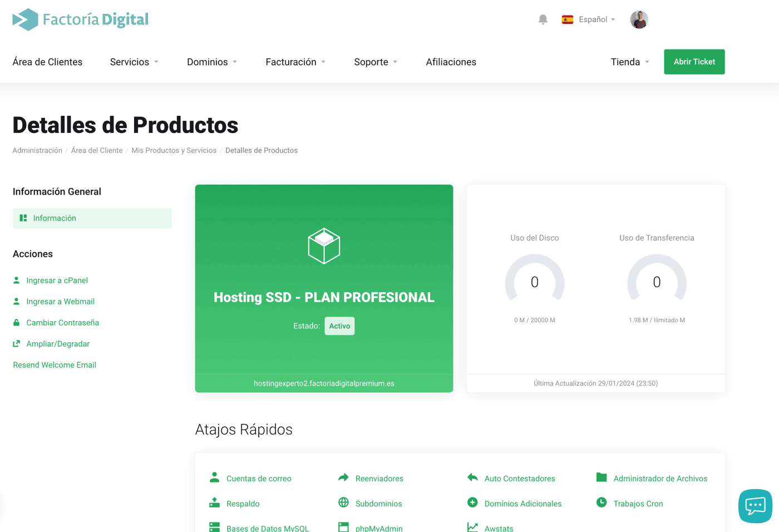Click the Trabajos Cron clock icon
Screen dimensions: 779x532
coord(601,503)
